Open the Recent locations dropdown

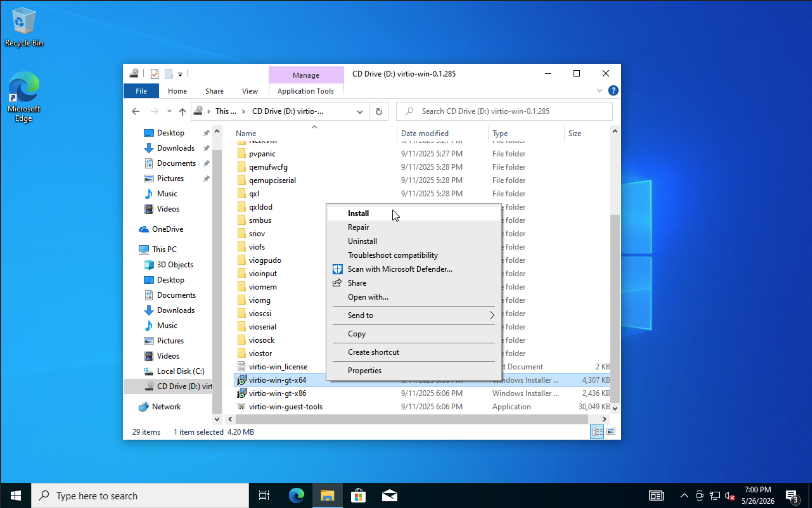tap(169, 111)
